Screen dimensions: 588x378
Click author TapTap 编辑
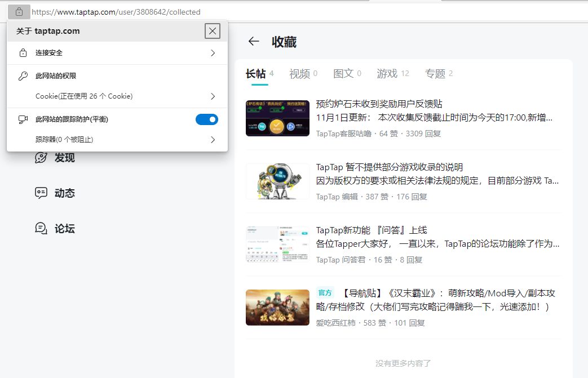(337, 197)
